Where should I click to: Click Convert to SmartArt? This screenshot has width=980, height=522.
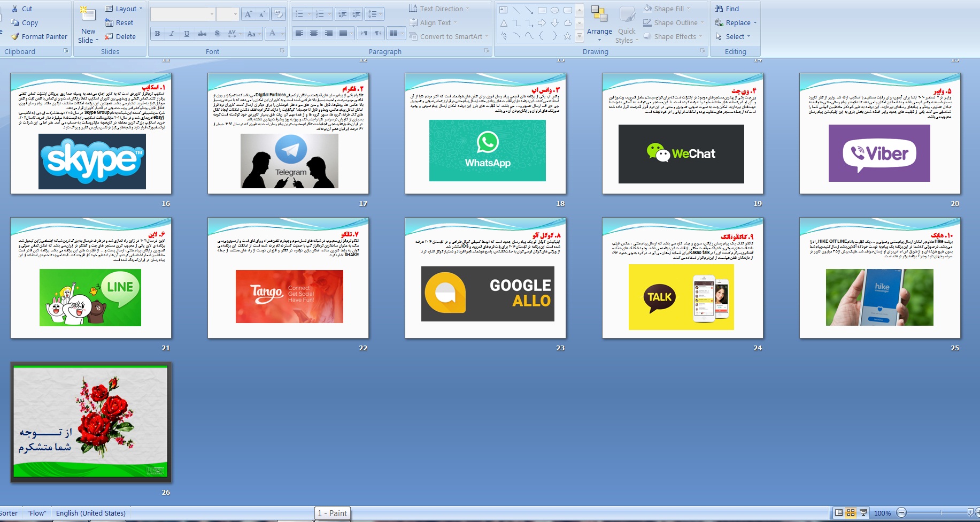449,36
